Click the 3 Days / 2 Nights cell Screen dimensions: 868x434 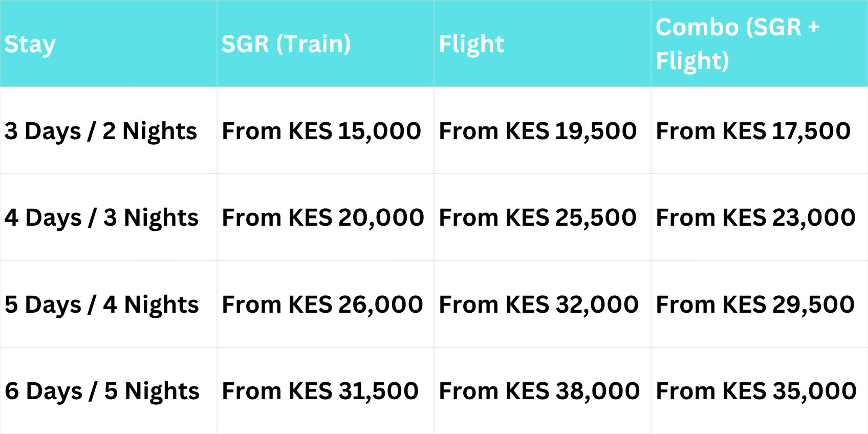tap(101, 131)
